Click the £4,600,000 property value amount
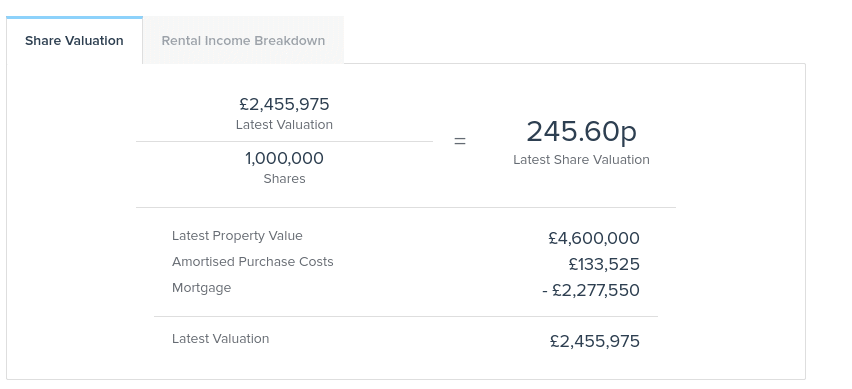Viewport: 852px width, 389px height. coord(594,238)
